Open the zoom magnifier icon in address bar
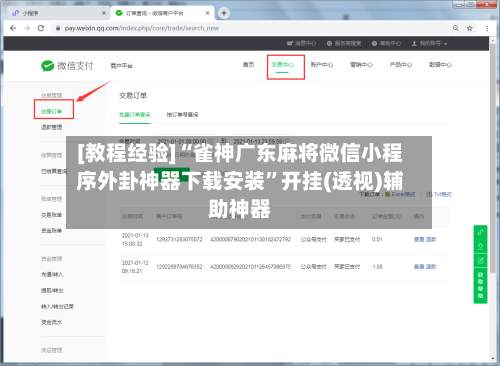Viewport: 500px width, 366px height. click(x=456, y=28)
